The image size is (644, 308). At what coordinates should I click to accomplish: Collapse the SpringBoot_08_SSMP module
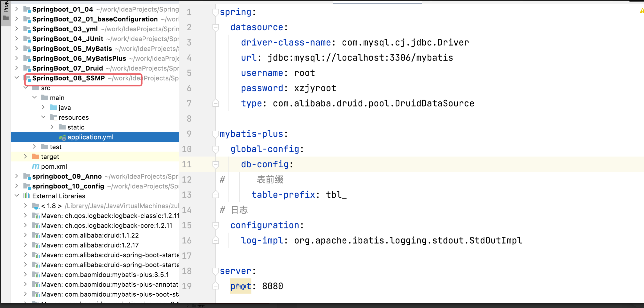[17, 78]
